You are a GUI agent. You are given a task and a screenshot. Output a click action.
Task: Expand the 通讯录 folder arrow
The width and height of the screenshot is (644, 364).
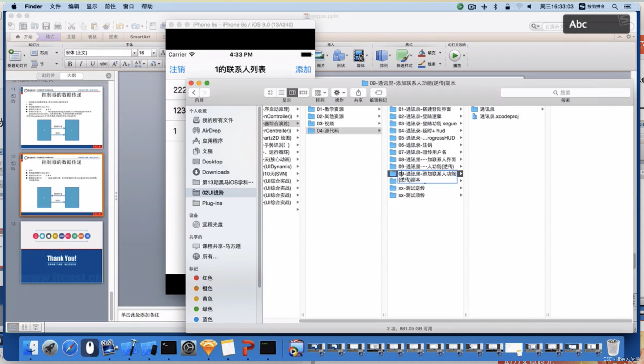coord(542,109)
